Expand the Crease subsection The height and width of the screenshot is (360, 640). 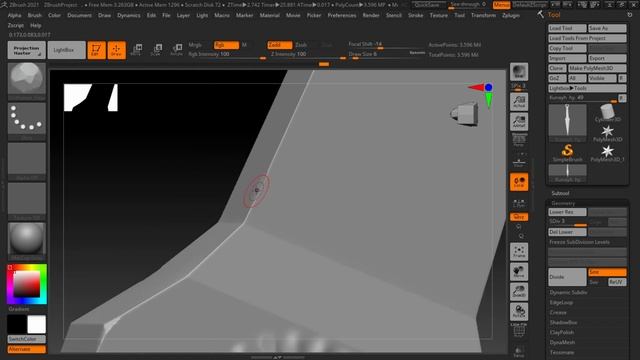click(x=558, y=312)
